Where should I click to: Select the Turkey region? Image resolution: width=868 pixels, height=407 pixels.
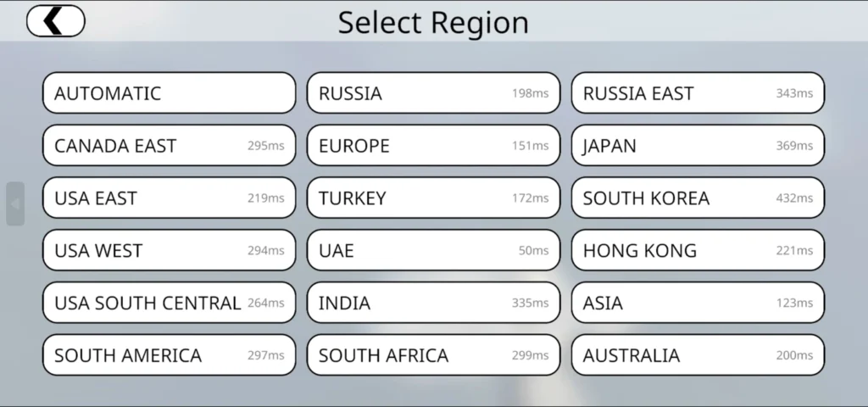coord(433,198)
